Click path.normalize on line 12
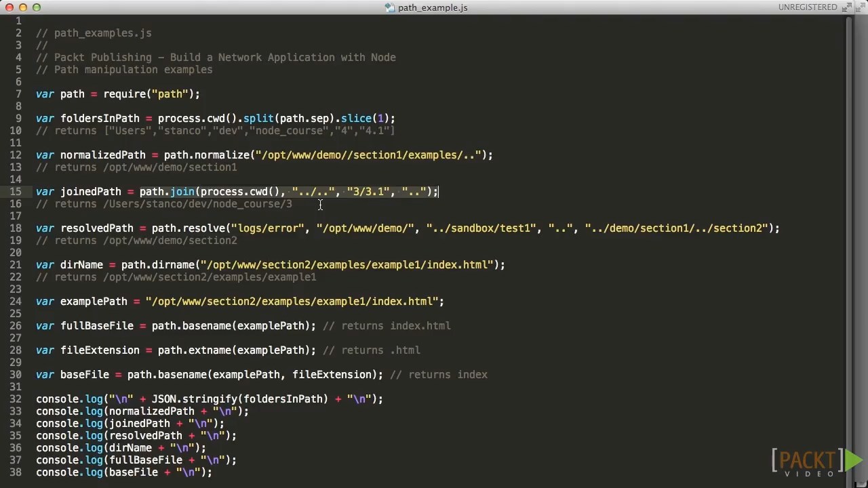868x488 pixels. pos(207,155)
